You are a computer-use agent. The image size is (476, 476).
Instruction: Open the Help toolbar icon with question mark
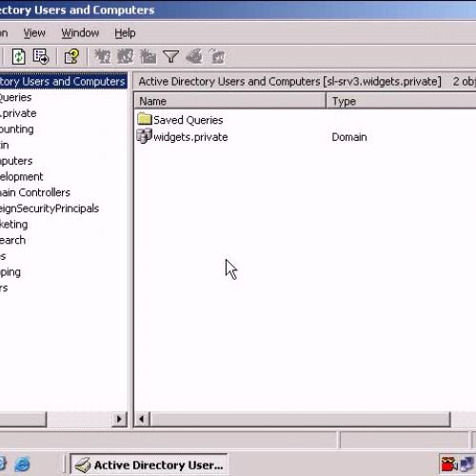[x=71, y=57]
